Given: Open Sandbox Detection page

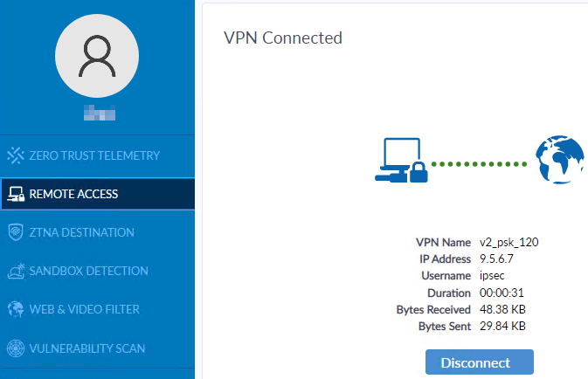Looking at the screenshot, I should coord(88,271).
